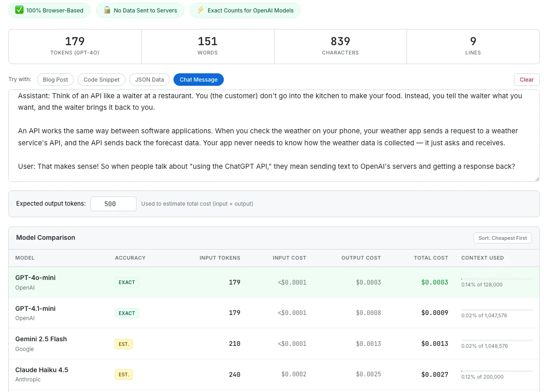Screen dimensions: 544x392
Task: Switch to the Code Snippet sample
Action: point(101,79)
